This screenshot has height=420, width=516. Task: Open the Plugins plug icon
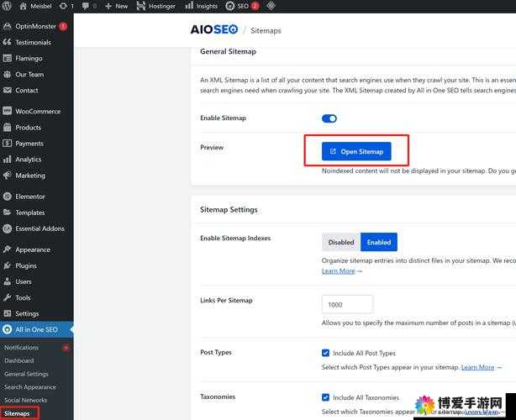click(x=7, y=265)
